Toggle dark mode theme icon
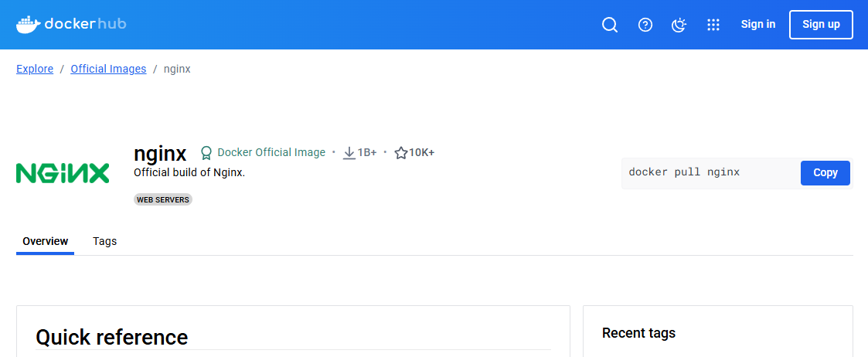This screenshot has height=357, width=868. tap(679, 25)
